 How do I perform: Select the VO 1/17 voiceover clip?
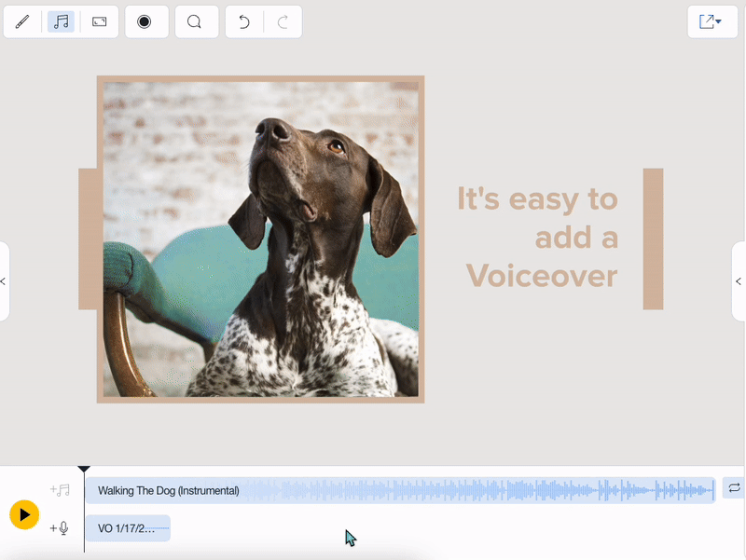pos(127,528)
